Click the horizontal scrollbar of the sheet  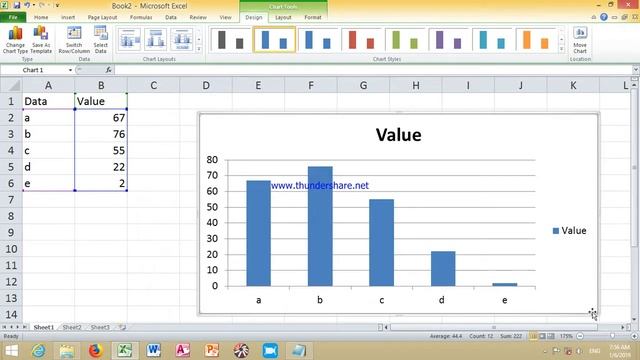coord(494,327)
